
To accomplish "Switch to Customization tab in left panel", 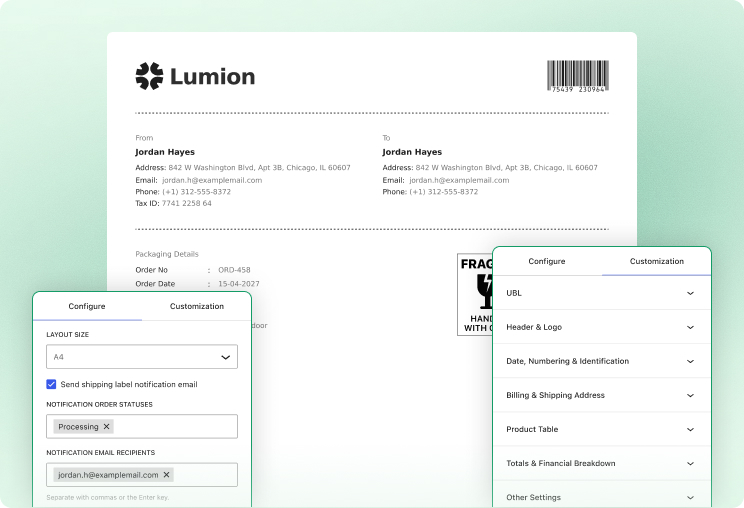I will pyautogui.click(x=196, y=306).
